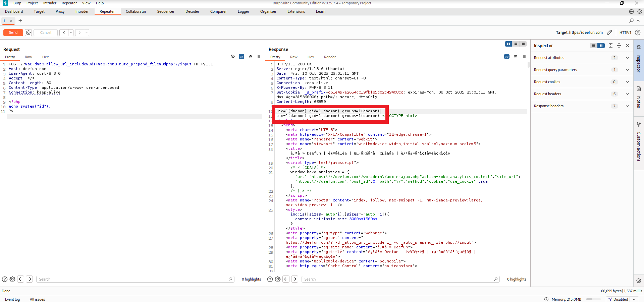
Task: Open the Response Render tab
Action: point(330,57)
